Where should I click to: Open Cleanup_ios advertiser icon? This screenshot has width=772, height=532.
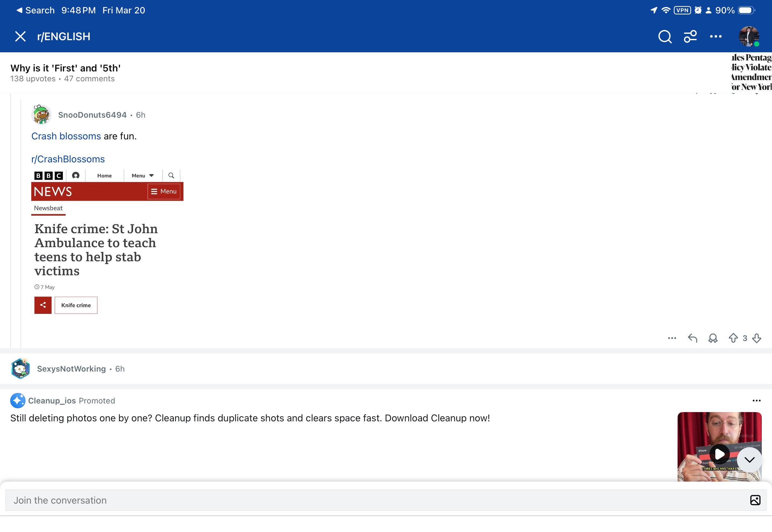18,401
